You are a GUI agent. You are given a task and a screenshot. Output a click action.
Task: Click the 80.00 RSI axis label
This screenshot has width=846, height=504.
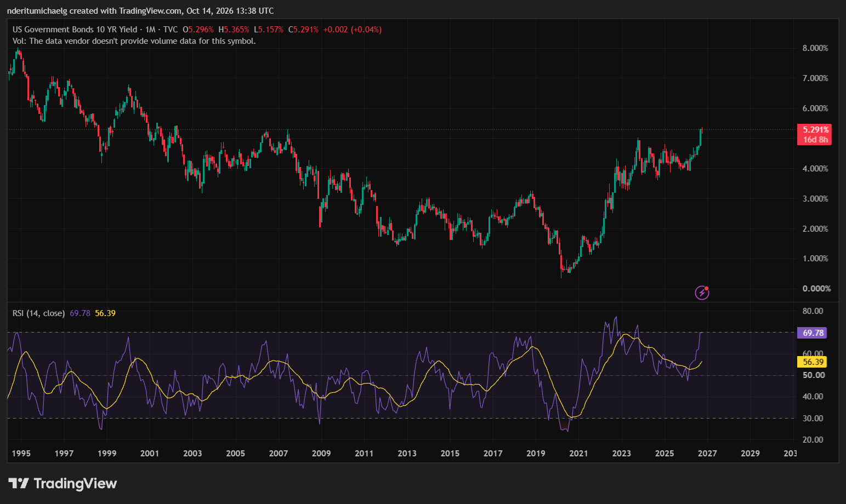(813, 311)
